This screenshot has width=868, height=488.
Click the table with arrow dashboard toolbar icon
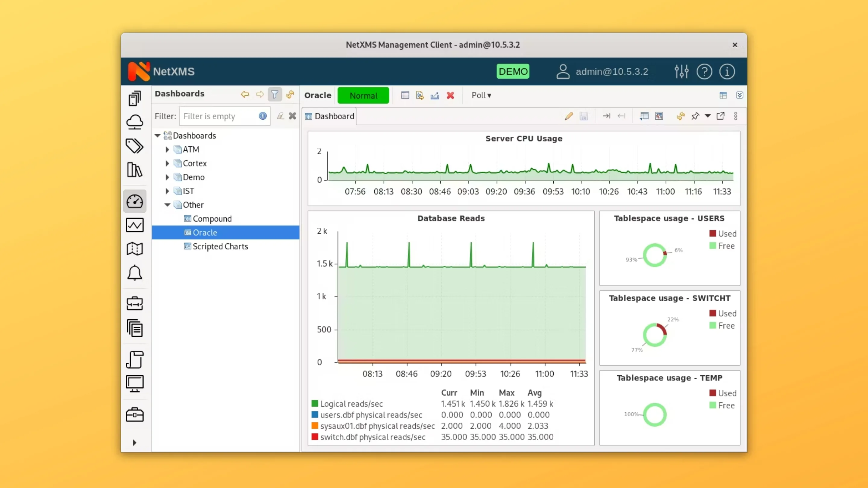(x=644, y=116)
